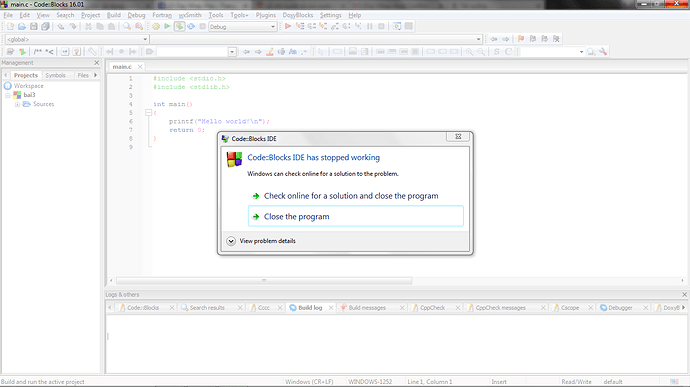Click the green Run arrow icon
Screen dimensions: 690x387
[x=167, y=27]
